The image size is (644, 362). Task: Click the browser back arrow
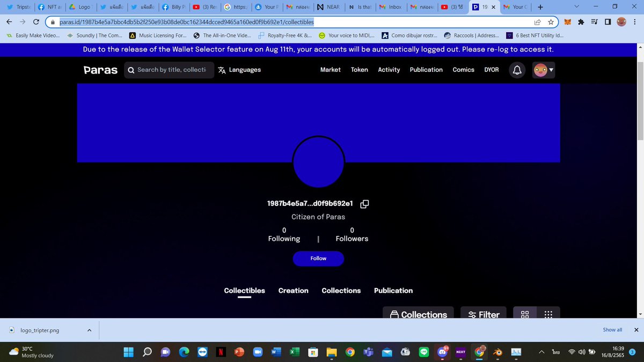pos(9,22)
